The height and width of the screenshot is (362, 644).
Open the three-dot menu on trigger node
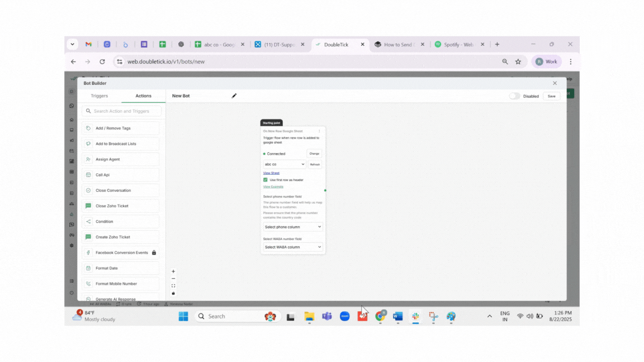319,131
